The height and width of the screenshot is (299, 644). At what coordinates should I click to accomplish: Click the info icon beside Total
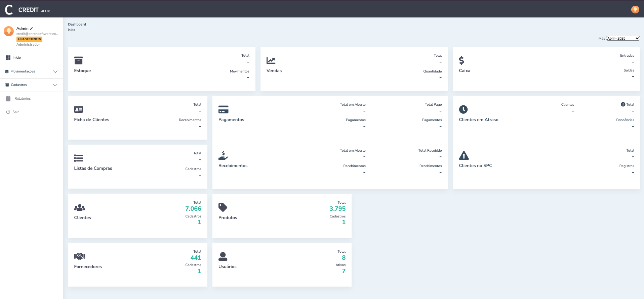coord(623,104)
